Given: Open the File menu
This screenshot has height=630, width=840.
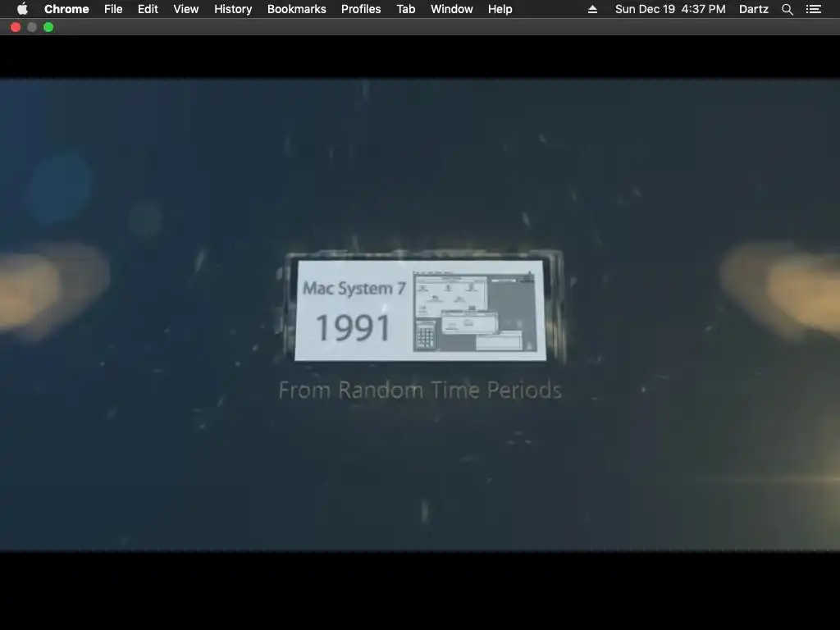Looking at the screenshot, I should tap(113, 9).
